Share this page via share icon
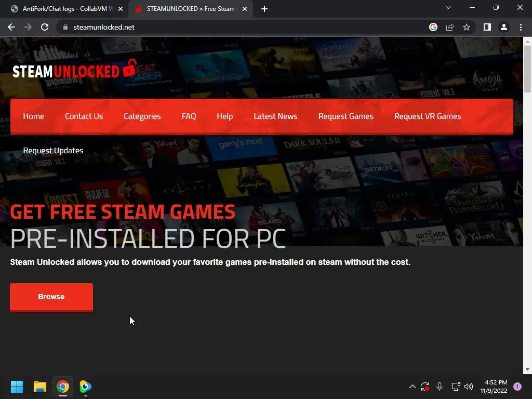 [450, 27]
